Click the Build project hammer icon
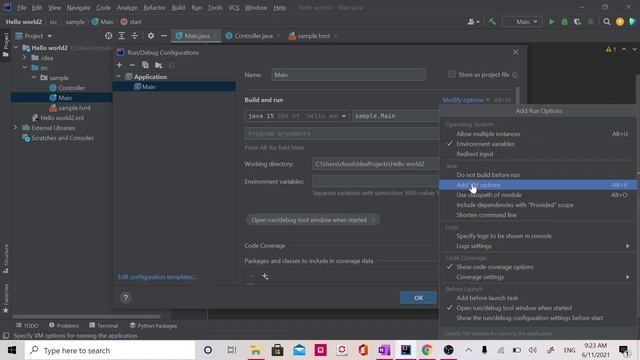640x360 pixels. point(492,22)
